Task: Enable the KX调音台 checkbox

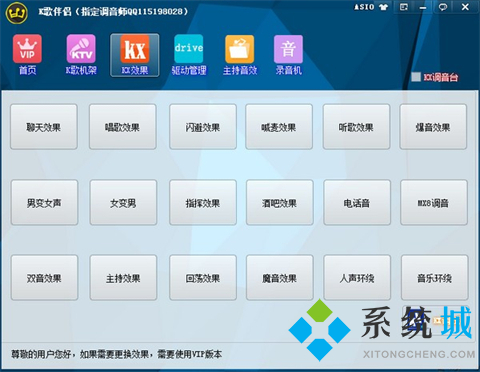Action: point(416,77)
